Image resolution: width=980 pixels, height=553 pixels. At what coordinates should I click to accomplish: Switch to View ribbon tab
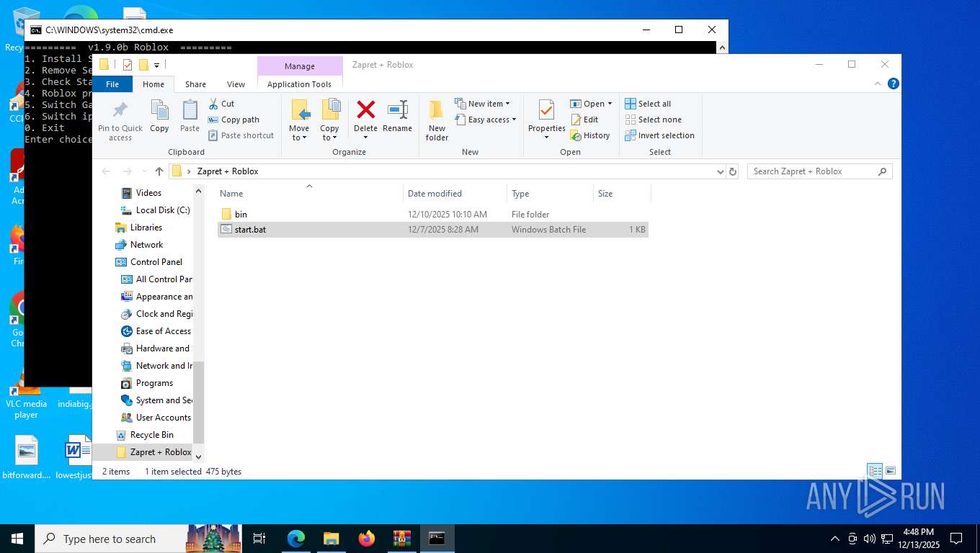pyautogui.click(x=236, y=84)
